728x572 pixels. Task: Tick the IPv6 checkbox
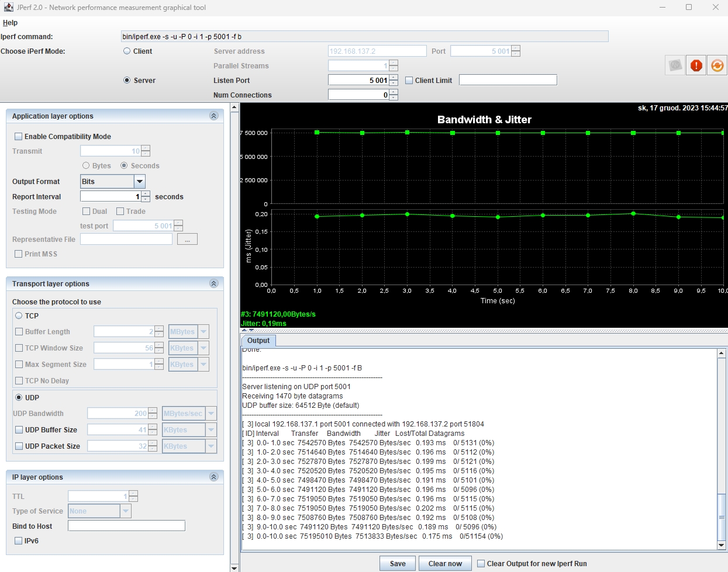19,541
